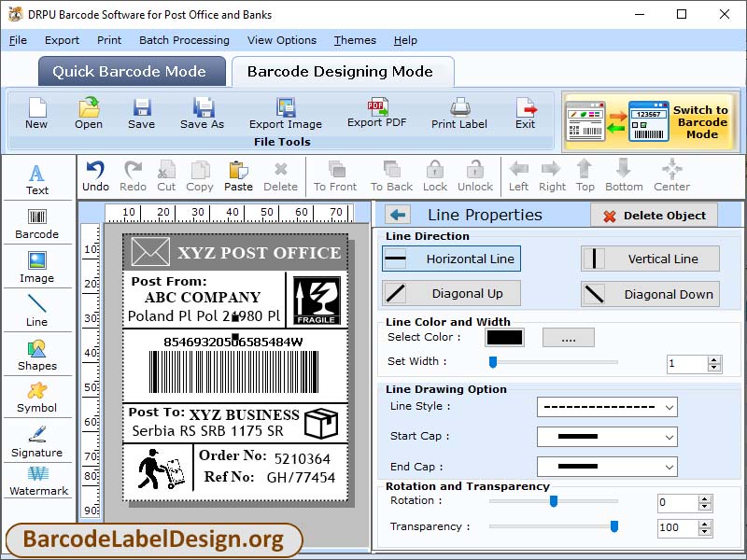Screen dimensions: 747x560
Task: Select the Line tool in sidebar
Action: pos(37,311)
